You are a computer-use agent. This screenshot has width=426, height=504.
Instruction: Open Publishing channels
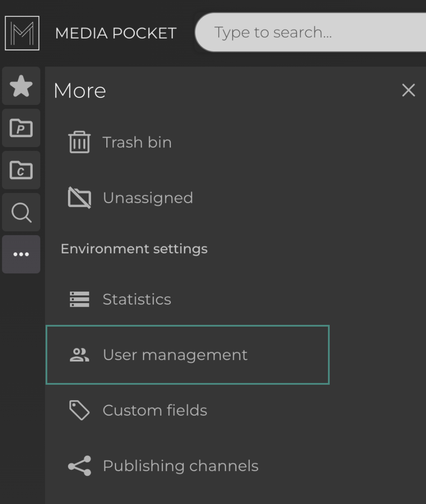180,466
